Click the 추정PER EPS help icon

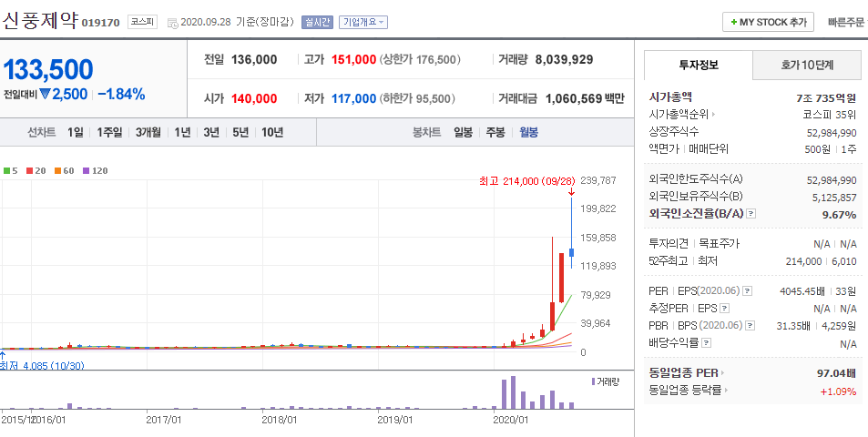coord(724,308)
